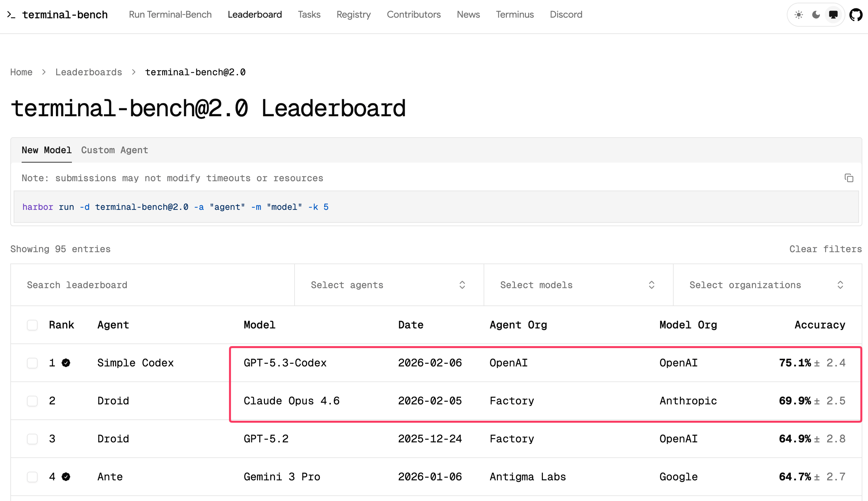Navigate to the Discord menu item
The height and width of the screenshot is (501, 868).
pos(565,14)
